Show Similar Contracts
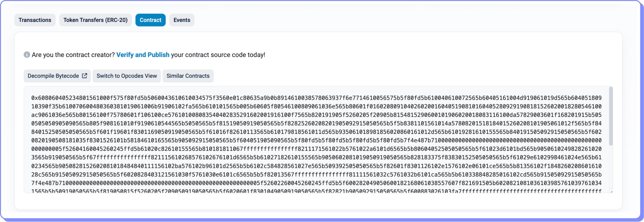 (188, 76)
